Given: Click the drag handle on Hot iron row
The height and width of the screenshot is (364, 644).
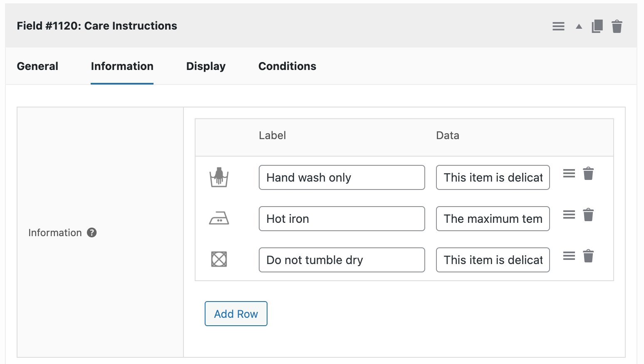Looking at the screenshot, I should (568, 214).
